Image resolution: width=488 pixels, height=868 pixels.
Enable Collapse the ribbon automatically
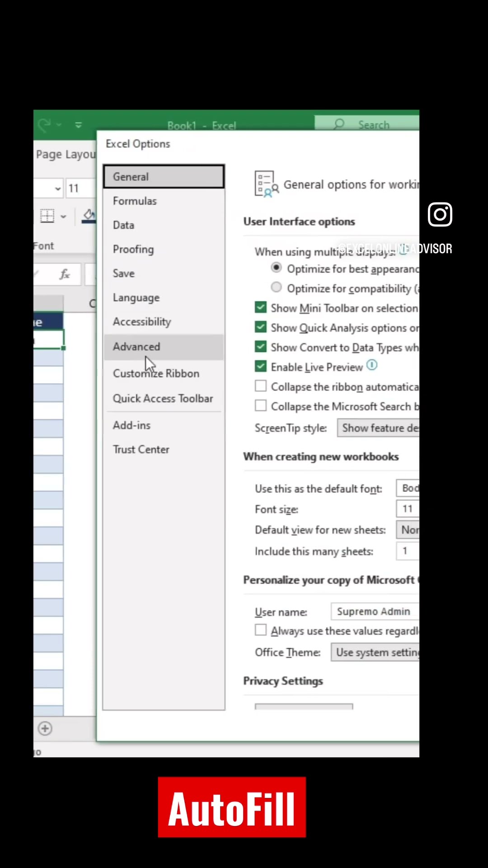[261, 386]
